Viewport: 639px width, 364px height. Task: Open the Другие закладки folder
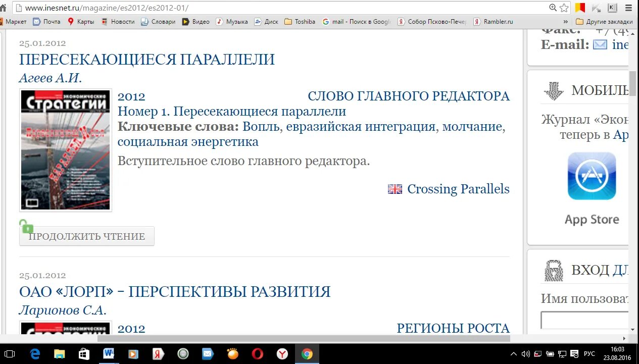[606, 22]
